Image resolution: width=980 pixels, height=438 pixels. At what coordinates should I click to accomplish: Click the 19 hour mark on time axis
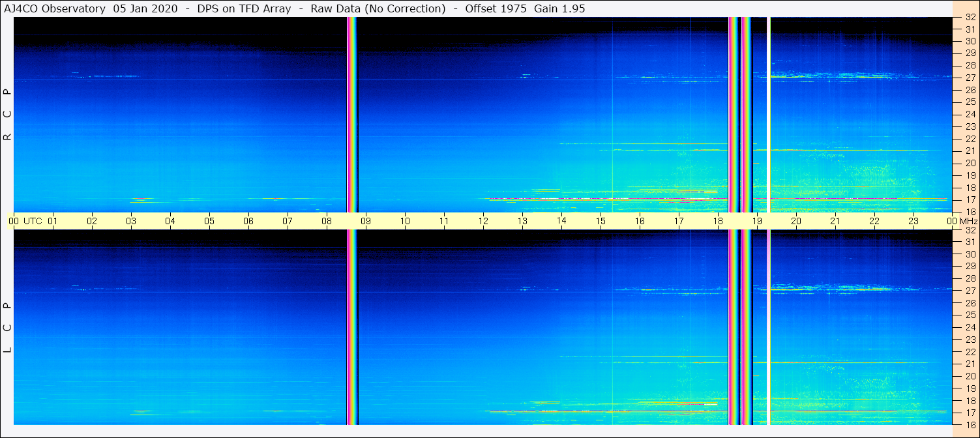pos(757,221)
